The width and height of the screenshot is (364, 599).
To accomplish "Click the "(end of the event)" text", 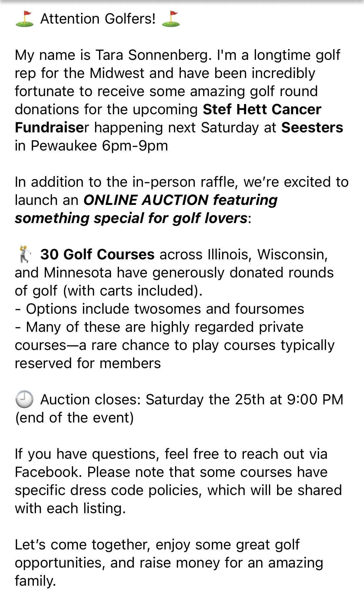I will pyautogui.click(x=74, y=418).
